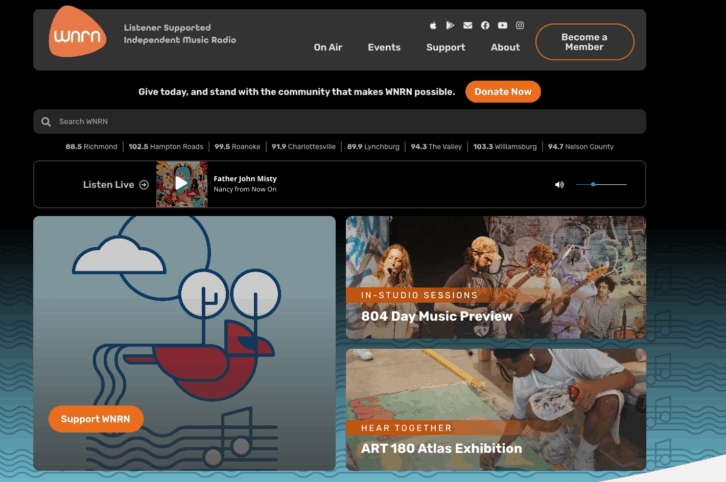This screenshot has width=726, height=482.
Task: Open the Support menu
Action: click(x=445, y=47)
